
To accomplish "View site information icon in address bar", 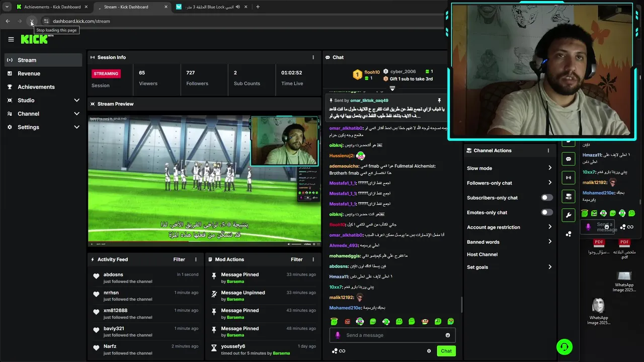I will [46, 21].
